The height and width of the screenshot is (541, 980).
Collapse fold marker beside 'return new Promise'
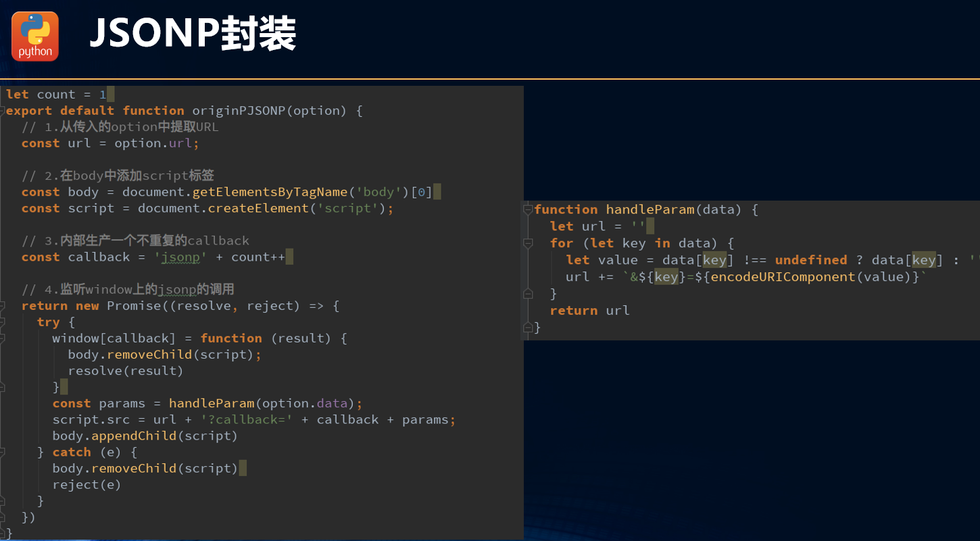tap(2, 306)
